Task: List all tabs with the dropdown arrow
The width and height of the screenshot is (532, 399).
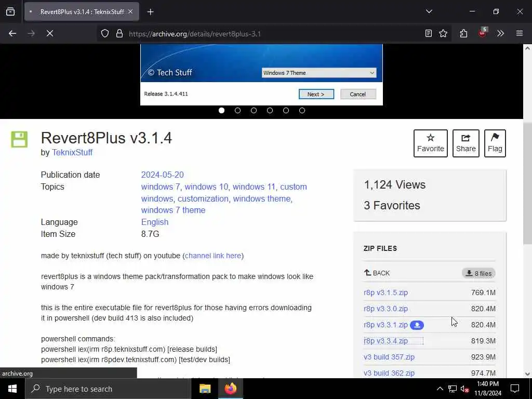Action: (x=429, y=11)
